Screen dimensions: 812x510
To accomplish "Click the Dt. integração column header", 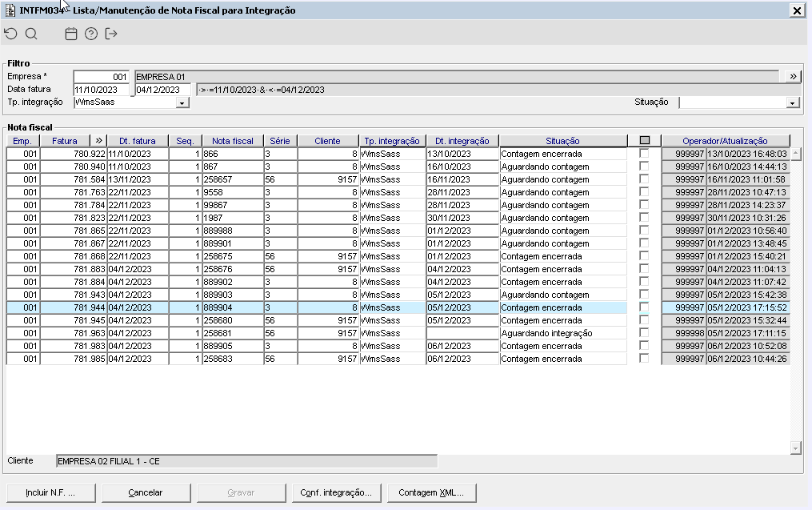I will coord(462,141).
